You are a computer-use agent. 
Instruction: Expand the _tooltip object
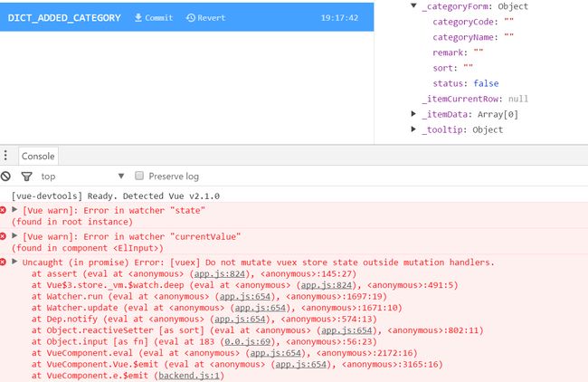point(413,129)
